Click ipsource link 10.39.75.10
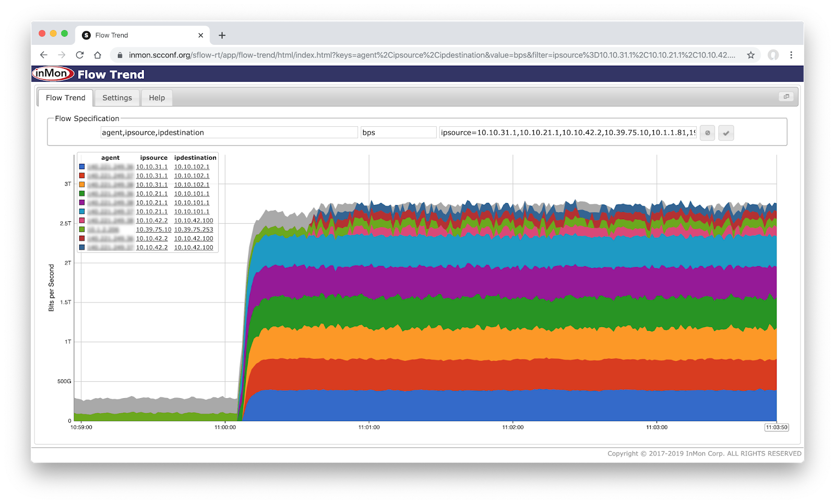 coord(153,230)
